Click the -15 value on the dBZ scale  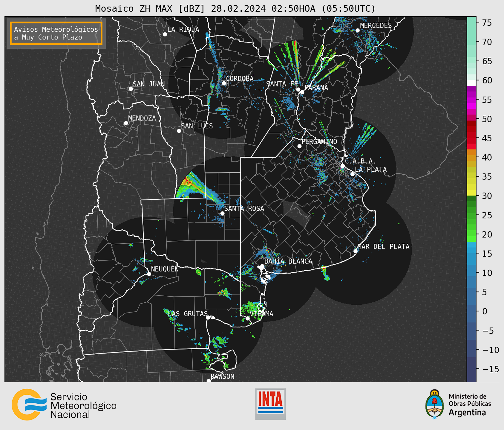click(x=490, y=369)
